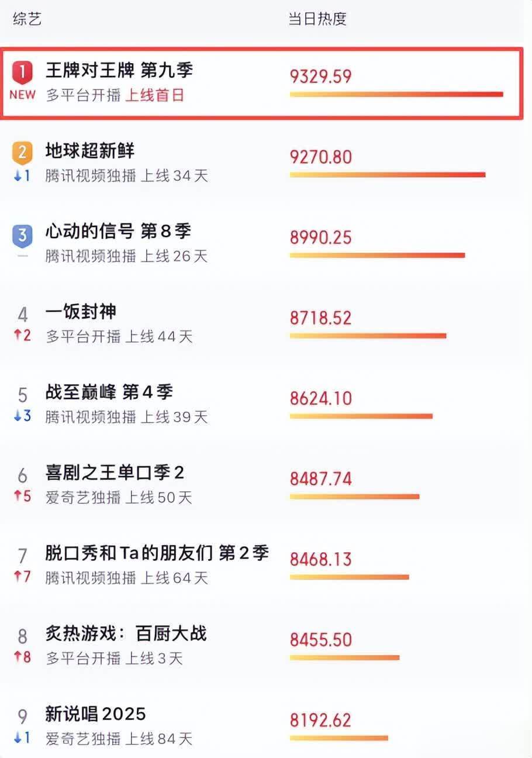
Task: Click the 8468.13 heat score
Action: pyautogui.click(x=320, y=559)
